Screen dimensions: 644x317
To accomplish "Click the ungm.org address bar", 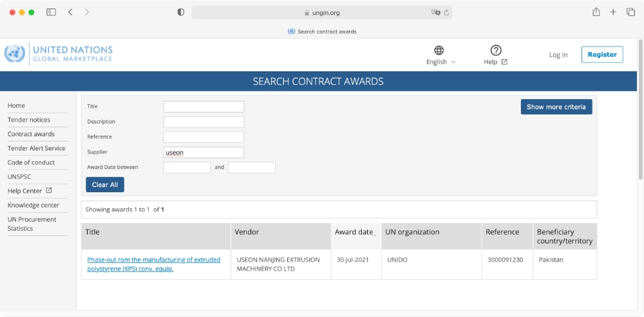I will tap(322, 12).
